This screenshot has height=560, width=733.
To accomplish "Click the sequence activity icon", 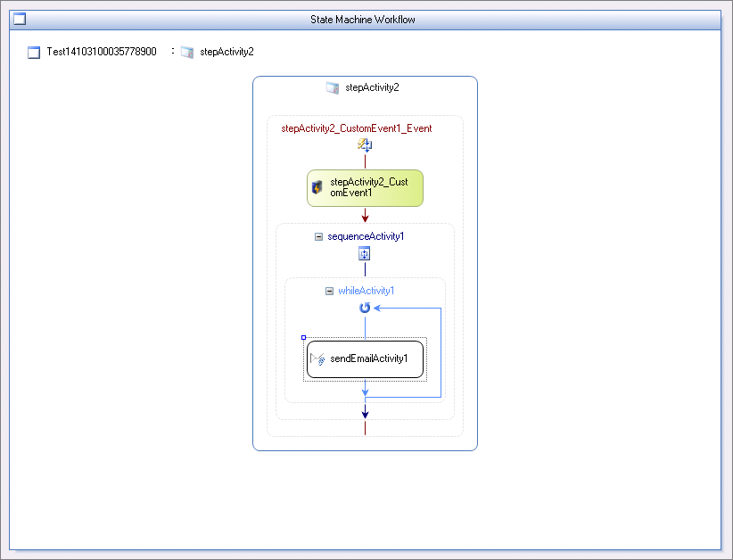I will point(364,254).
